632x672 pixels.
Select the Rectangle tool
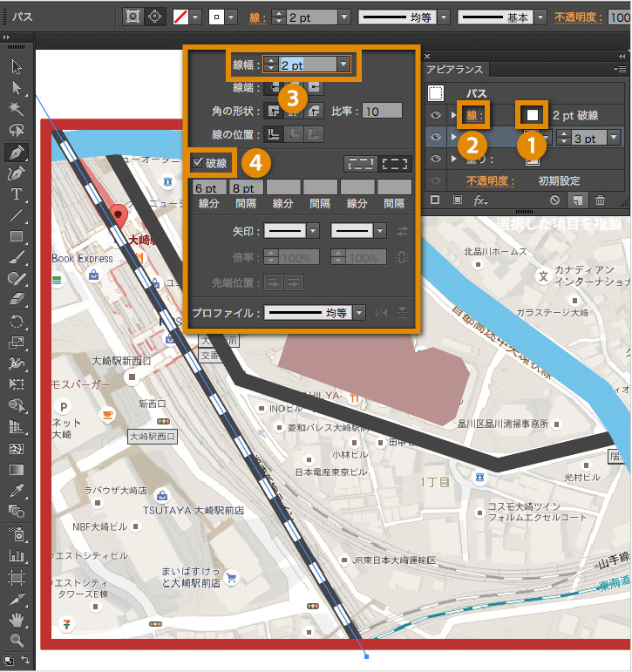[17, 236]
